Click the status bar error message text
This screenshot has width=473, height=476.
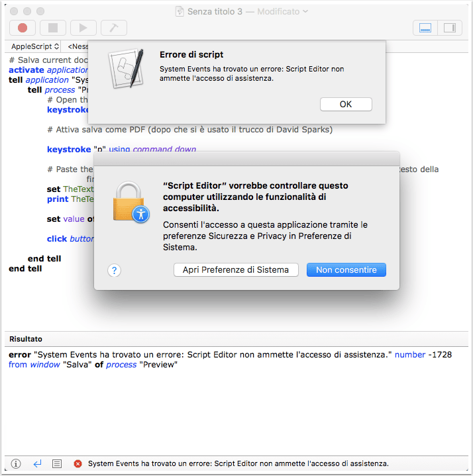point(238,463)
